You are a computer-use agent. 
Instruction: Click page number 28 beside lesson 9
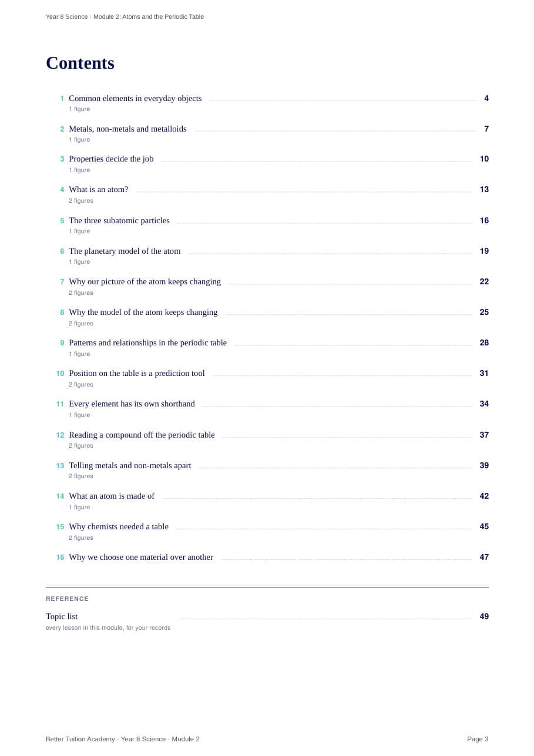(484, 343)
